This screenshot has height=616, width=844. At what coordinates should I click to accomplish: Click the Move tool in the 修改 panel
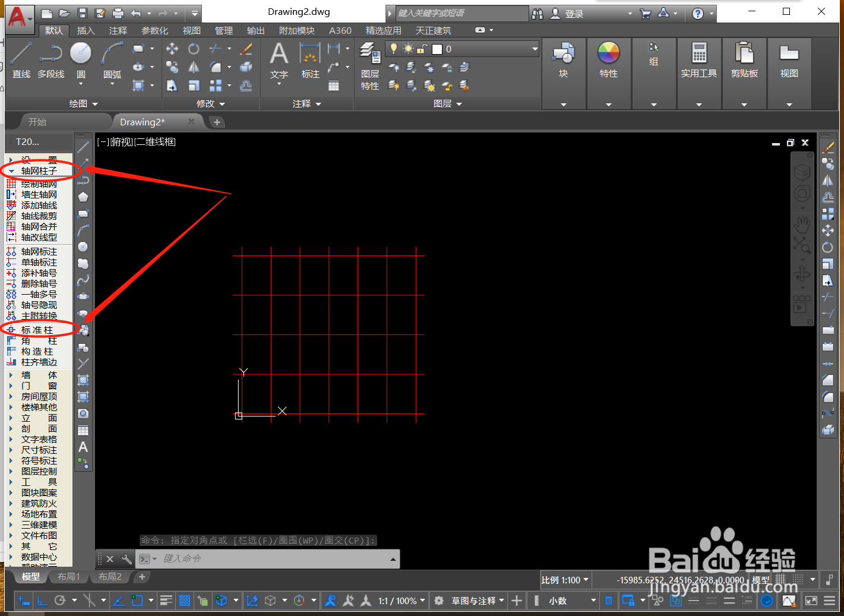172,49
